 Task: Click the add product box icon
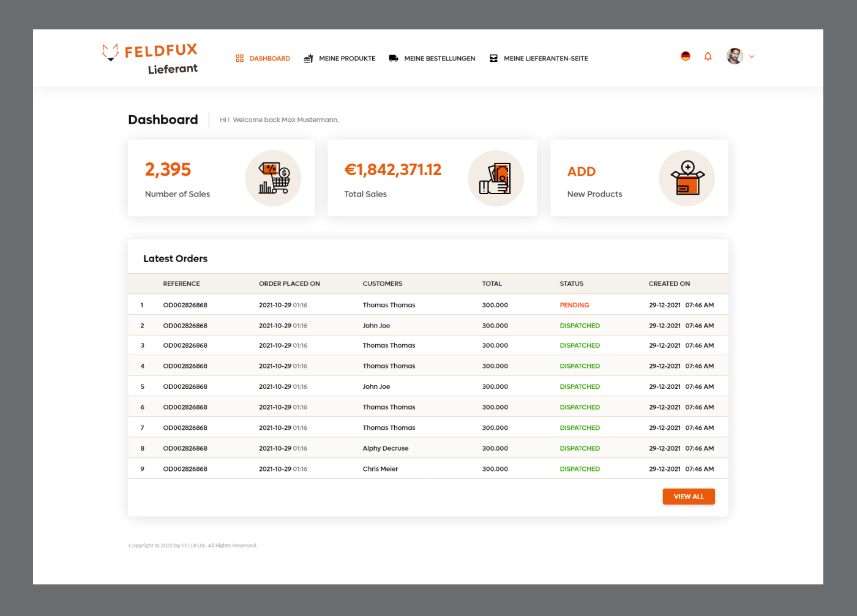(687, 178)
